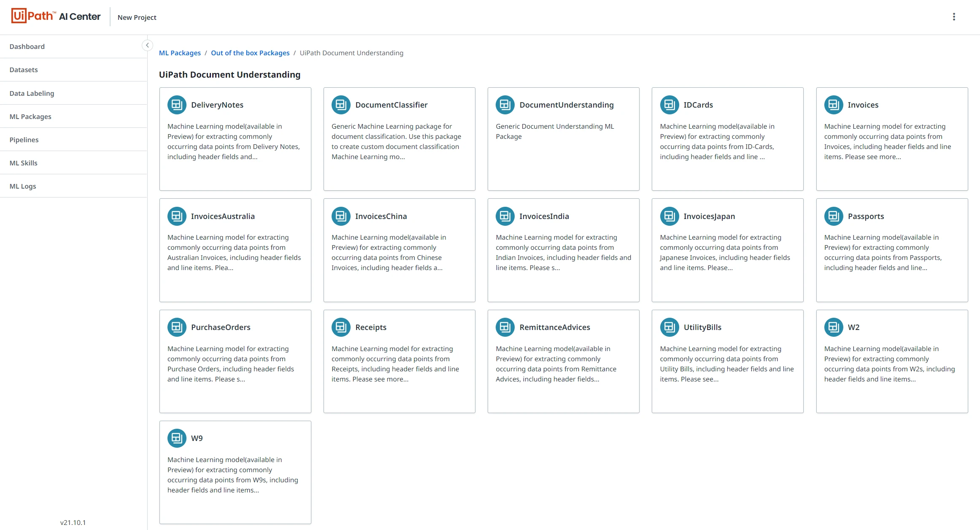
Task: Open the Invoices package title
Action: coord(863,105)
